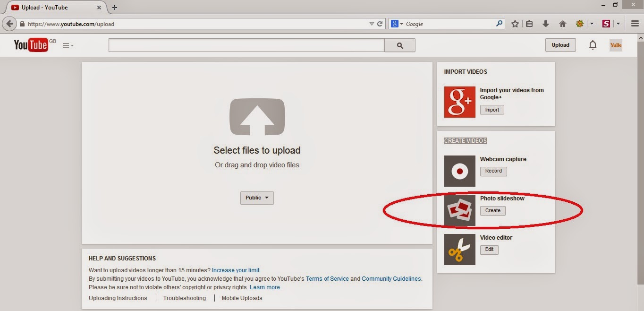The image size is (644, 311).
Task: Click the HELP AND SUGGESTIONS heading
Action: click(x=122, y=259)
